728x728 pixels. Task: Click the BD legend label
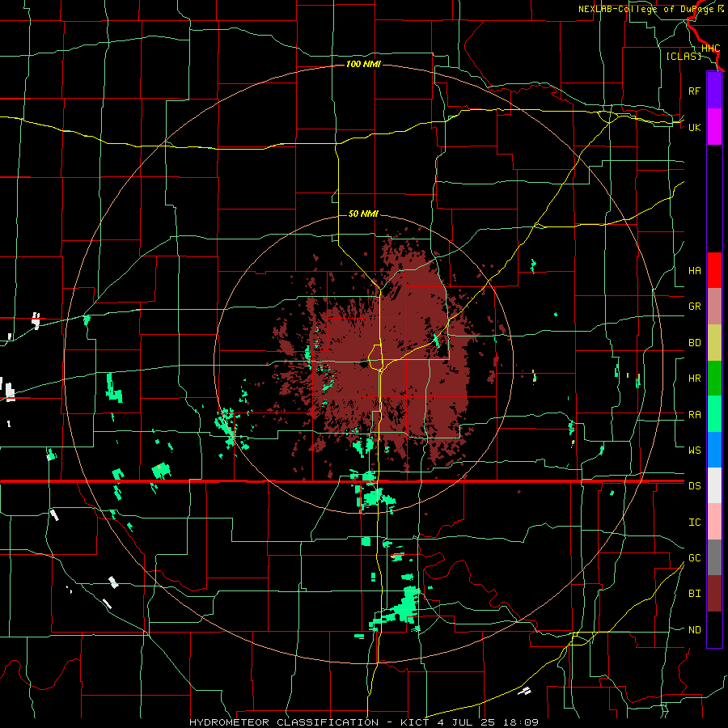coord(694,343)
